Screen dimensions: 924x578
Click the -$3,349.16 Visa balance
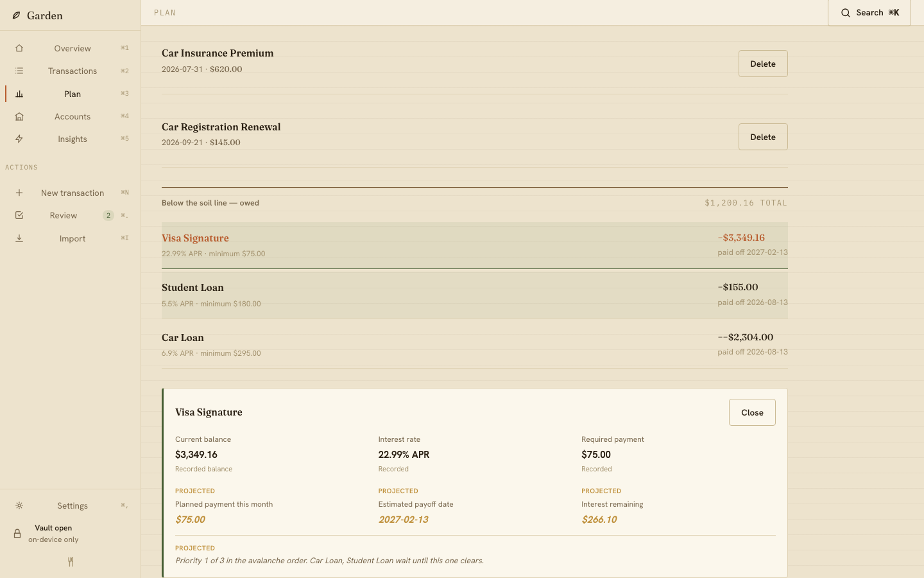[741, 238]
